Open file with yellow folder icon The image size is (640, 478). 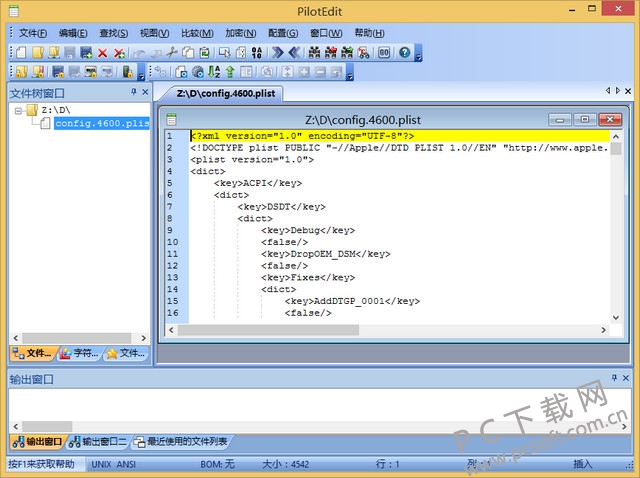tap(38, 53)
